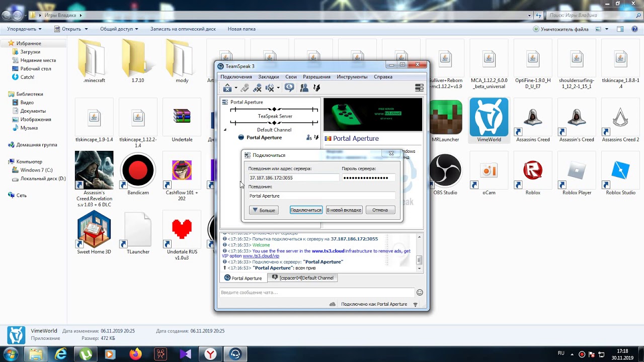Open the view options dropdown arrow in Explorer
The image size is (644, 362).
[x=608, y=29]
